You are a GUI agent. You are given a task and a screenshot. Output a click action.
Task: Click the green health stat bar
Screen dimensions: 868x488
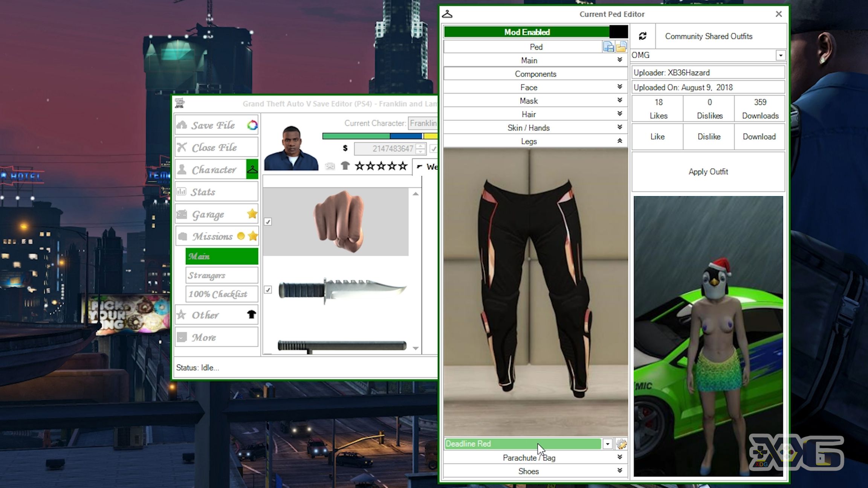click(356, 136)
